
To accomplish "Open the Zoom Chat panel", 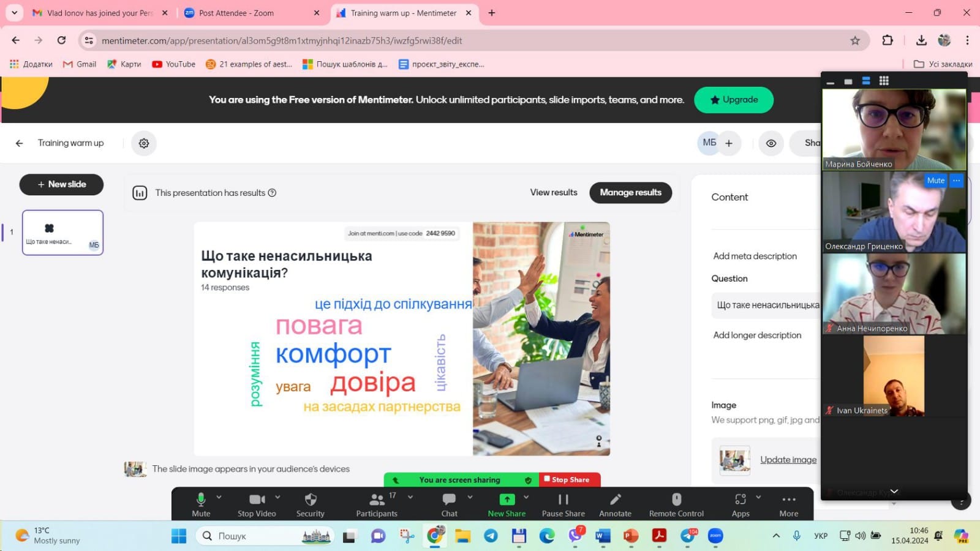I will click(x=449, y=500).
